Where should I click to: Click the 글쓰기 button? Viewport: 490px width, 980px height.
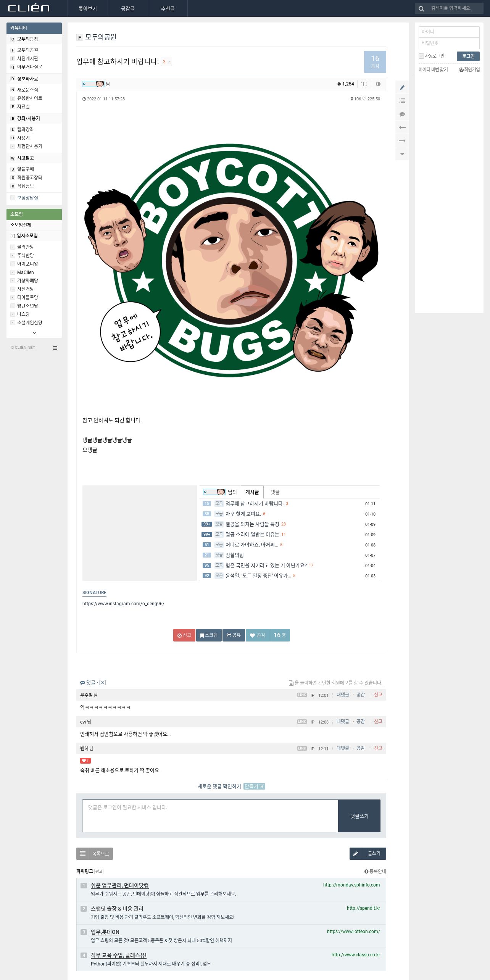(368, 854)
